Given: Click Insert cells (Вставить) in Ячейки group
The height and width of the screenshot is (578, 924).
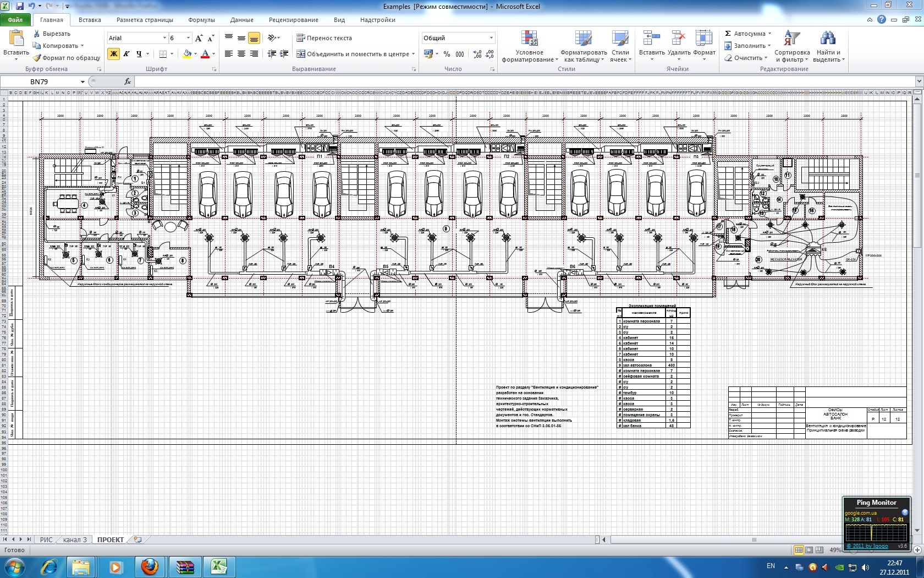Looking at the screenshot, I should pyautogui.click(x=652, y=45).
